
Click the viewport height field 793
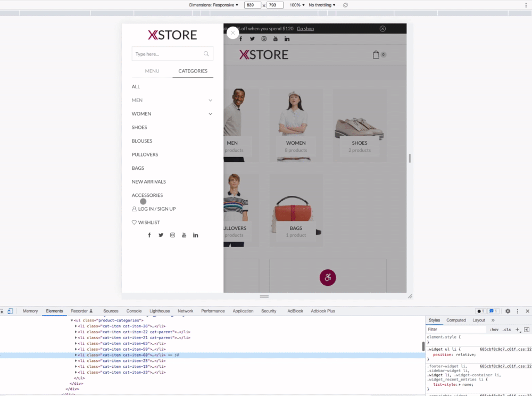coord(275,5)
